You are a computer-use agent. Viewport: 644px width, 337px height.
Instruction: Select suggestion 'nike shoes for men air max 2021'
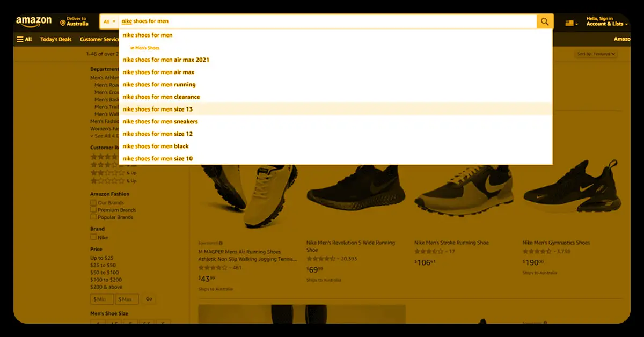(336, 60)
